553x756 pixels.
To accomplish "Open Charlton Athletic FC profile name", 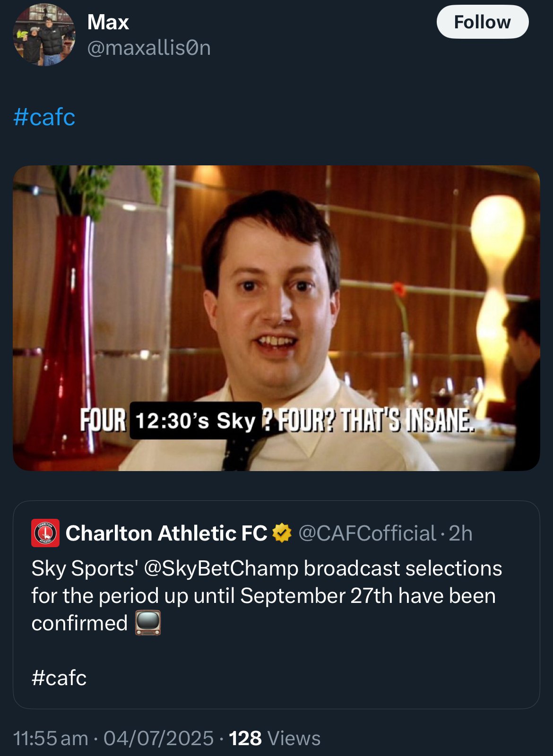I will 166,533.
